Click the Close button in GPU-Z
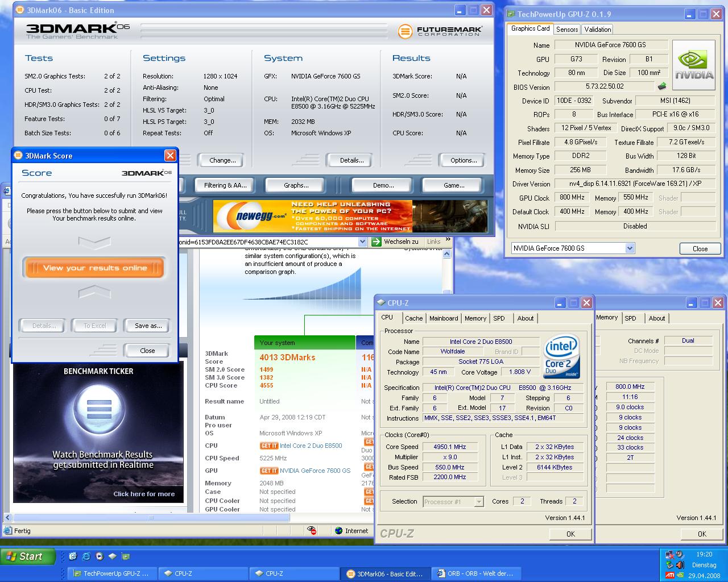This screenshot has height=582, width=728. (700, 248)
